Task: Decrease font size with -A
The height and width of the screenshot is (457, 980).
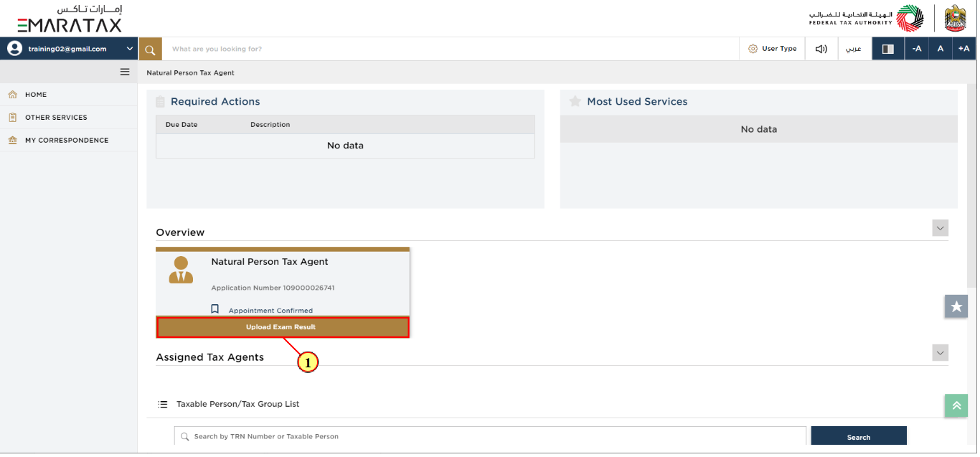Action: pyautogui.click(x=916, y=49)
